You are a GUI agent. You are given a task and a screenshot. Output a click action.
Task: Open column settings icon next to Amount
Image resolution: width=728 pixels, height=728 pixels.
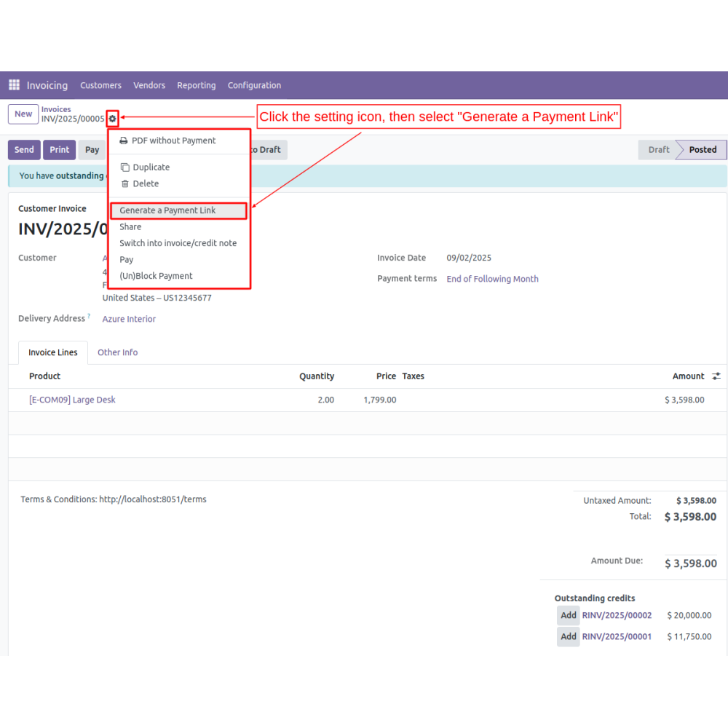tap(716, 376)
